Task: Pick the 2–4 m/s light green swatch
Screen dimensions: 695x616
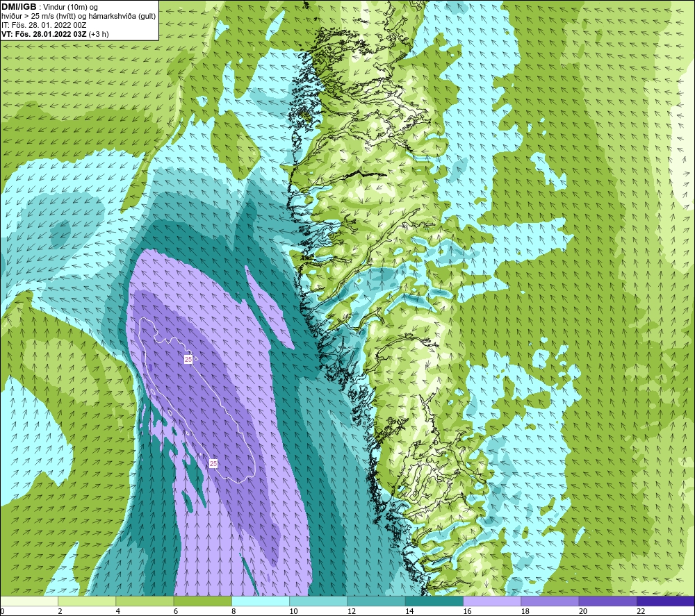Action: [x=87, y=601]
